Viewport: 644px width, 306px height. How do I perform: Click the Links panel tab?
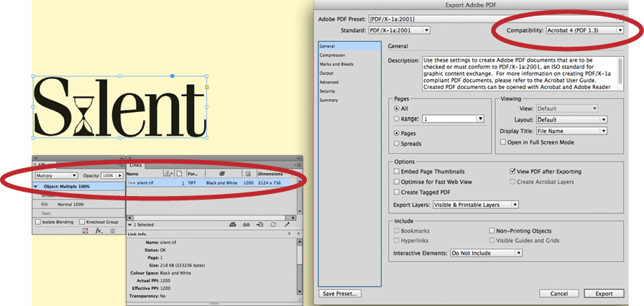pyautogui.click(x=136, y=165)
